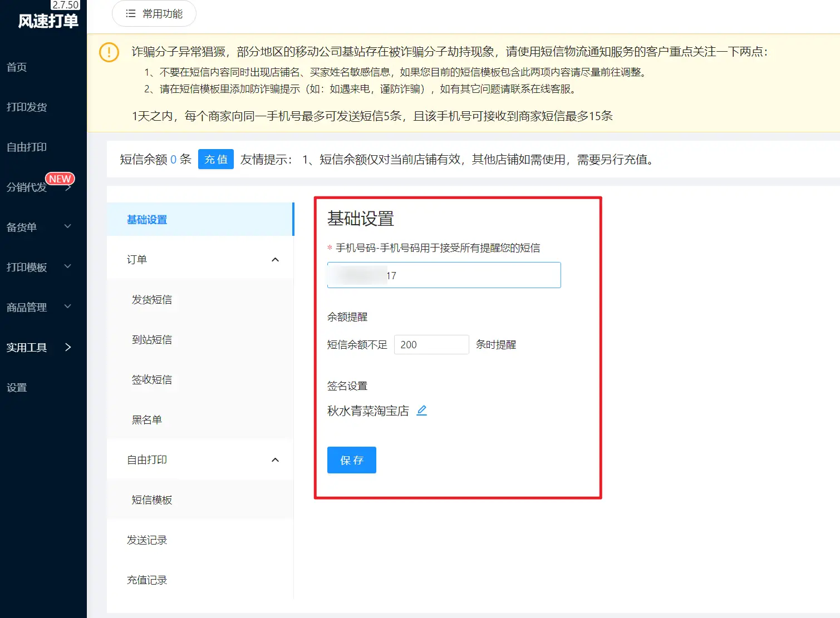Expand the 打印模板 sidebar dropdown

pos(68,266)
